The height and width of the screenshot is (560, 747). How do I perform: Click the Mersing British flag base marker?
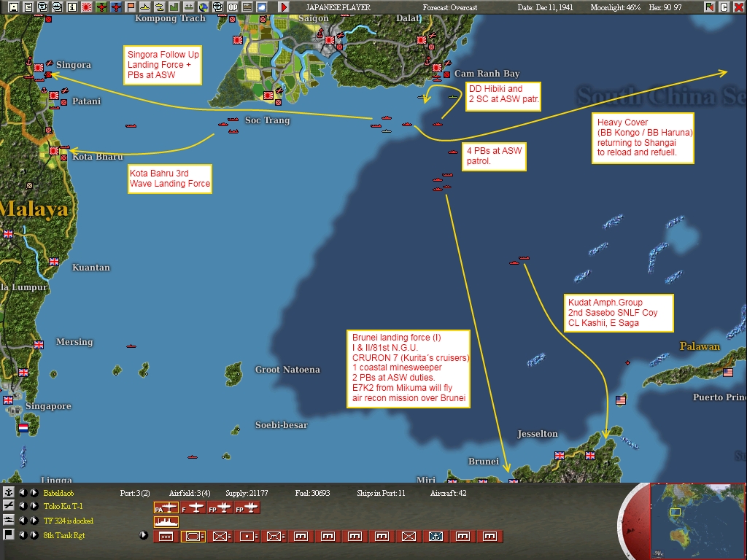pyautogui.click(x=39, y=345)
